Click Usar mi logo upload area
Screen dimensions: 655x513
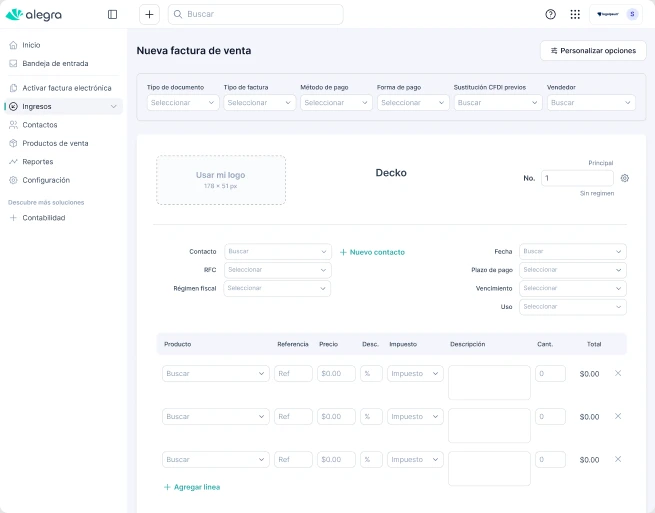[221, 180]
